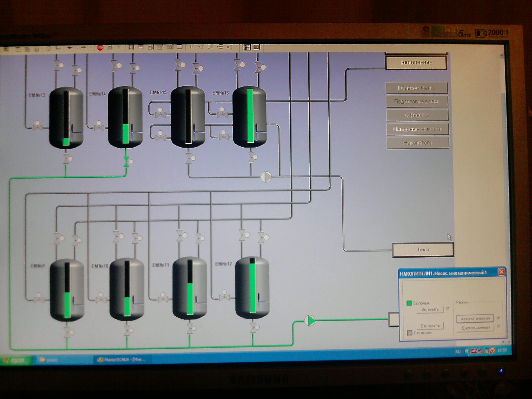Screen dimensions: 532x399
Task: Click the green outlet valve under tank EM№14
Action: (x=127, y=162)
